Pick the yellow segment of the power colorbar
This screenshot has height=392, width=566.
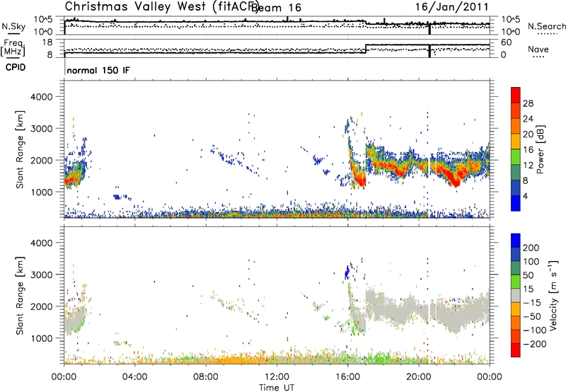[516, 142]
